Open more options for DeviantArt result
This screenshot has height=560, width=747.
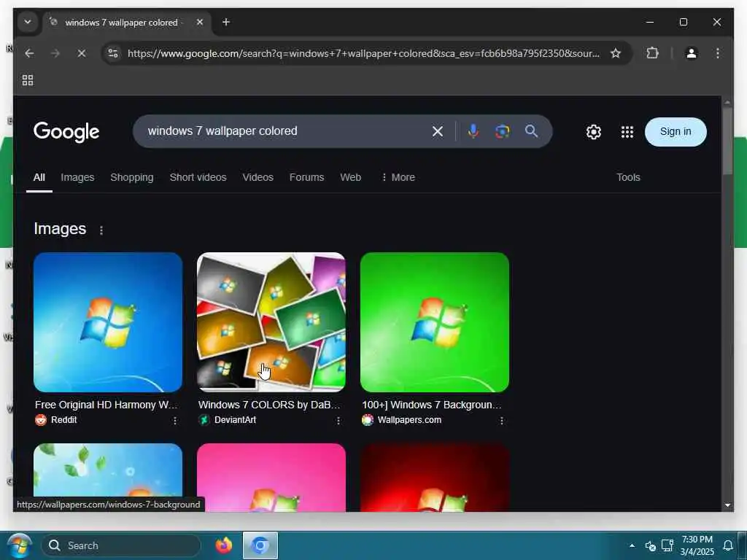(338, 421)
